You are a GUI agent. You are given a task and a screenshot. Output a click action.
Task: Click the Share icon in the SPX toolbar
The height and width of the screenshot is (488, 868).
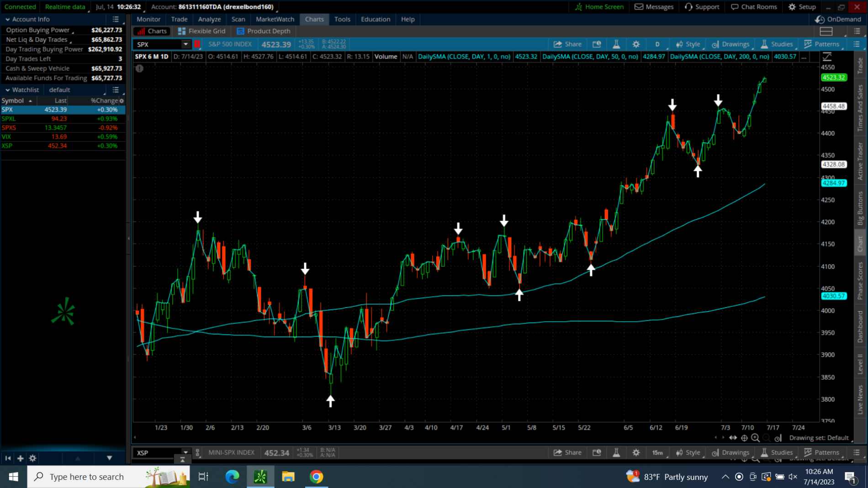point(567,44)
